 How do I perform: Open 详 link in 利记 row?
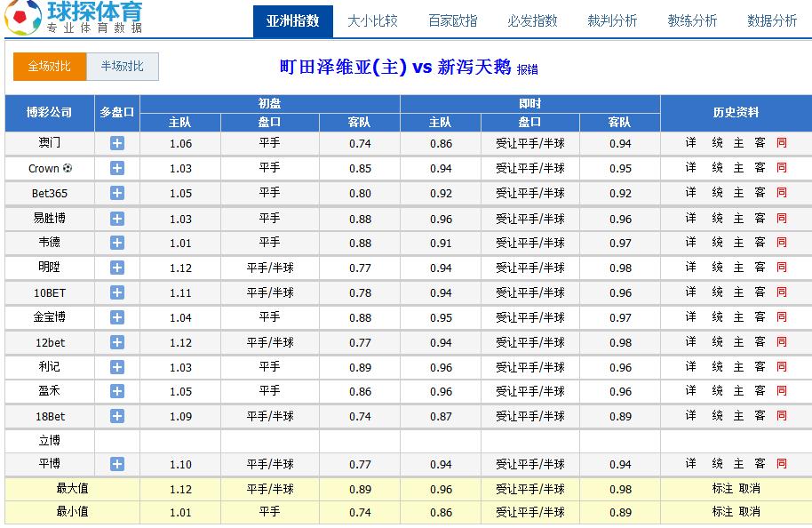coord(691,366)
